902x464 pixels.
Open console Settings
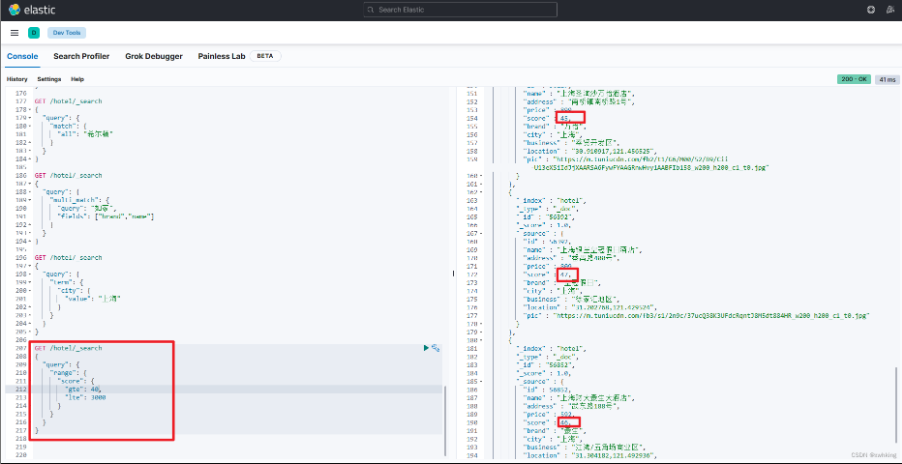coord(49,79)
